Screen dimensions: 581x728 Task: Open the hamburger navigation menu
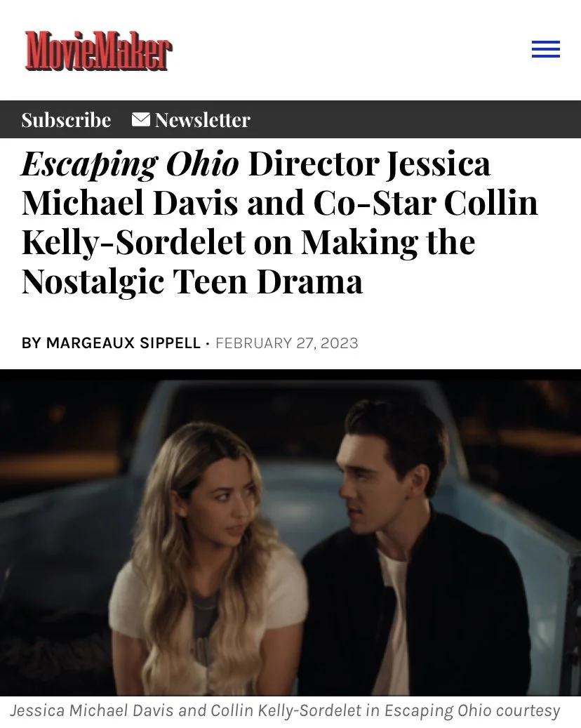tap(546, 49)
